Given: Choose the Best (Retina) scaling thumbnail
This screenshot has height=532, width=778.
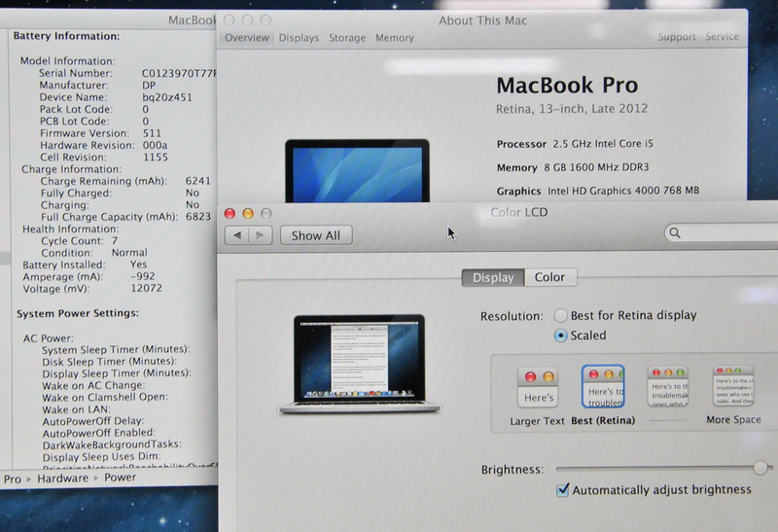Looking at the screenshot, I should (x=603, y=386).
